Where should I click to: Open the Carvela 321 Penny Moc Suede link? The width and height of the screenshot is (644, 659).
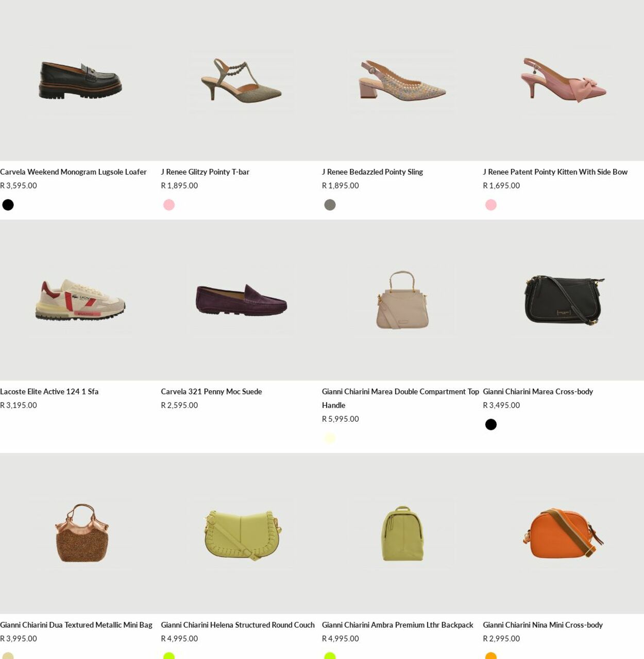point(211,392)
